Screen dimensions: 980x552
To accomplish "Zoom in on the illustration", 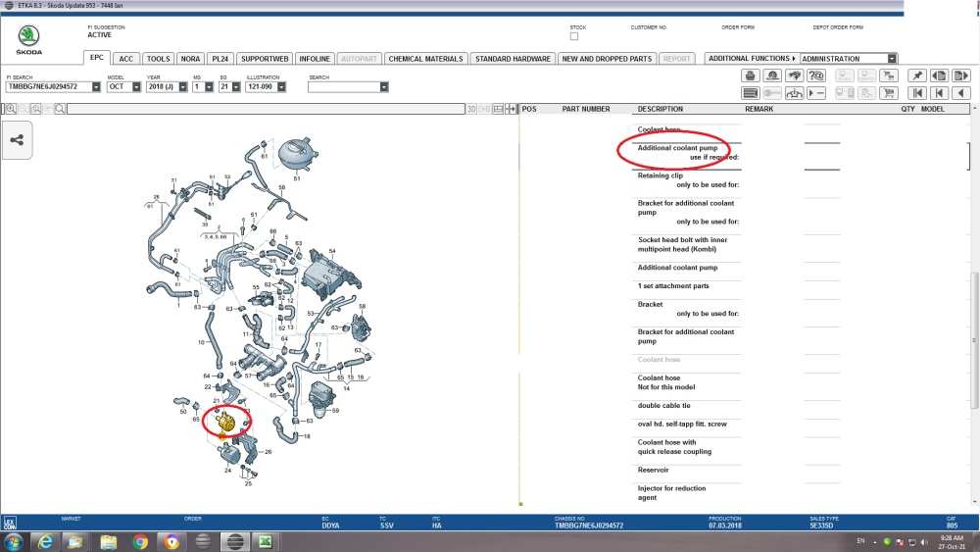I will pyautogui.click(x=11, y=109).
